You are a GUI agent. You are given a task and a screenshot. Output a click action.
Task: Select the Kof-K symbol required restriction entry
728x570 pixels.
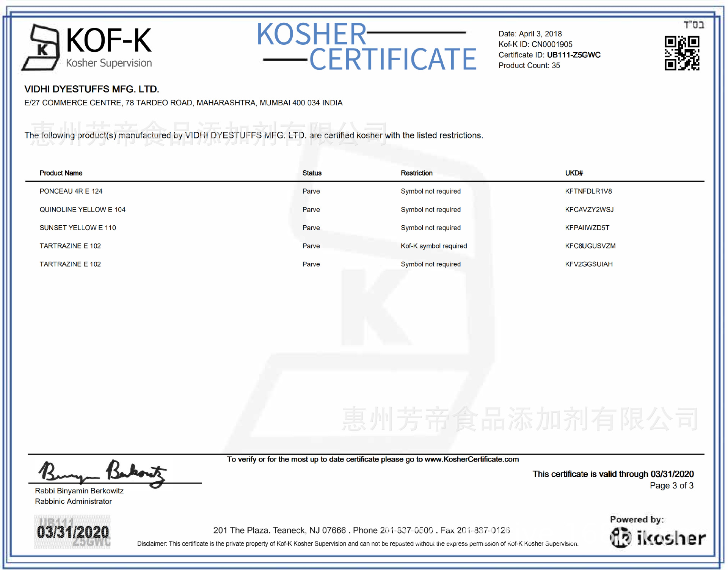click(x=434, y=246)
